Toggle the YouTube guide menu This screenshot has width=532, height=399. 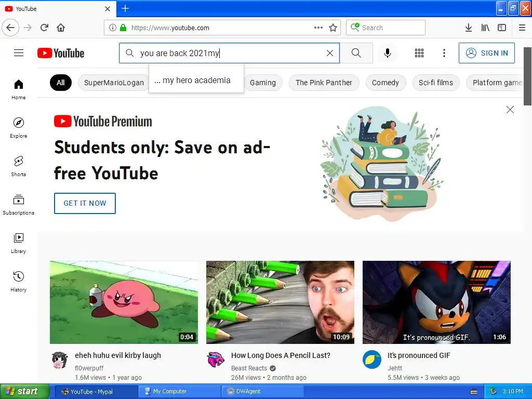(x=19, y=53)
